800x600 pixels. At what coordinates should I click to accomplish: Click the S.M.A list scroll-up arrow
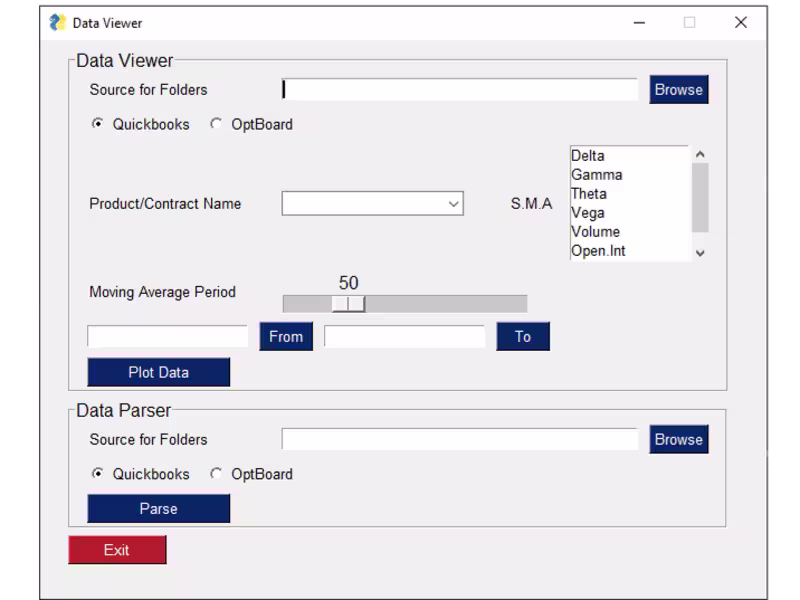click(701, 154)
